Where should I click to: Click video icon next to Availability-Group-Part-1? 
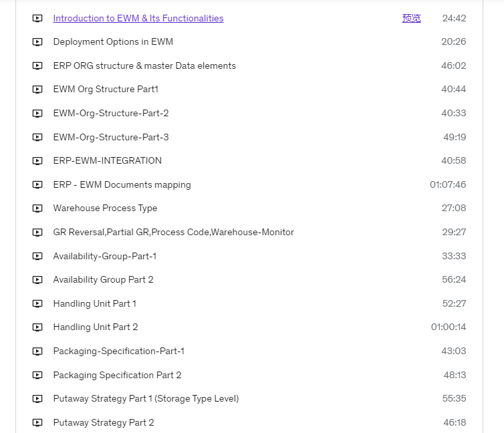(37, 257)
